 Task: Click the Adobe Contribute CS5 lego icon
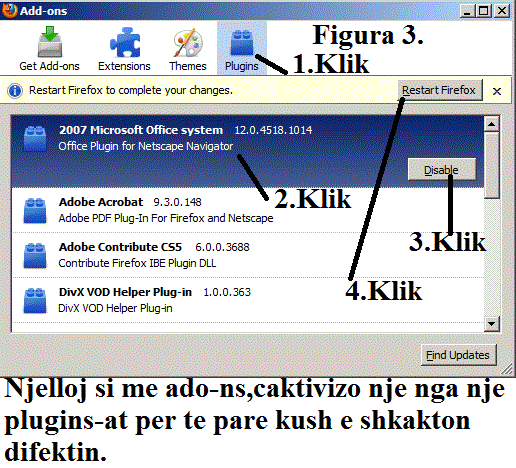[35, 256]
